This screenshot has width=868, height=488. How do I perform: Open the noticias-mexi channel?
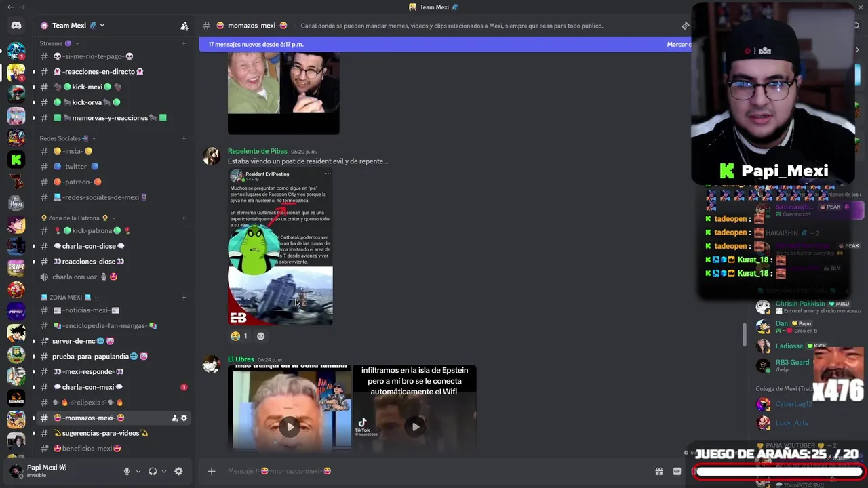[x=113, y=310]
